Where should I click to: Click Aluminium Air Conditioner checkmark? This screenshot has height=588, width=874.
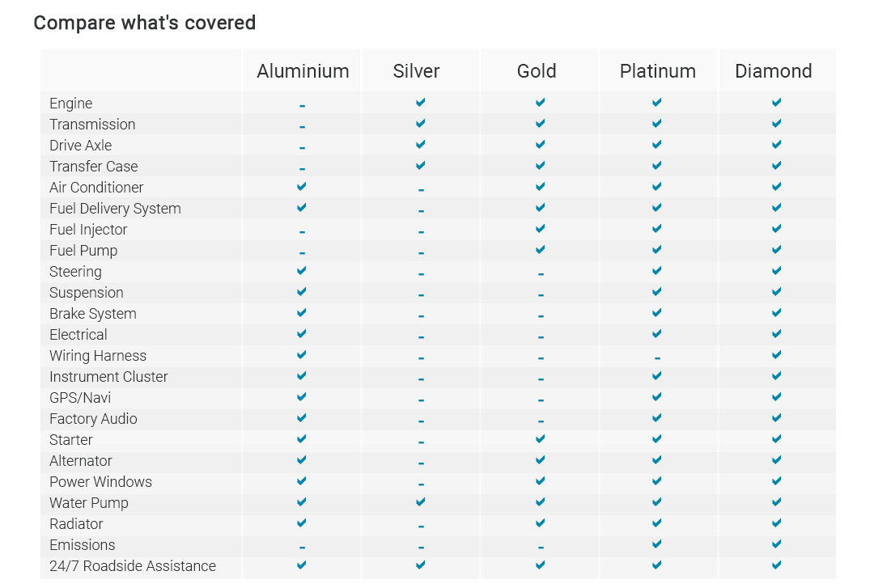pos(302,187)
